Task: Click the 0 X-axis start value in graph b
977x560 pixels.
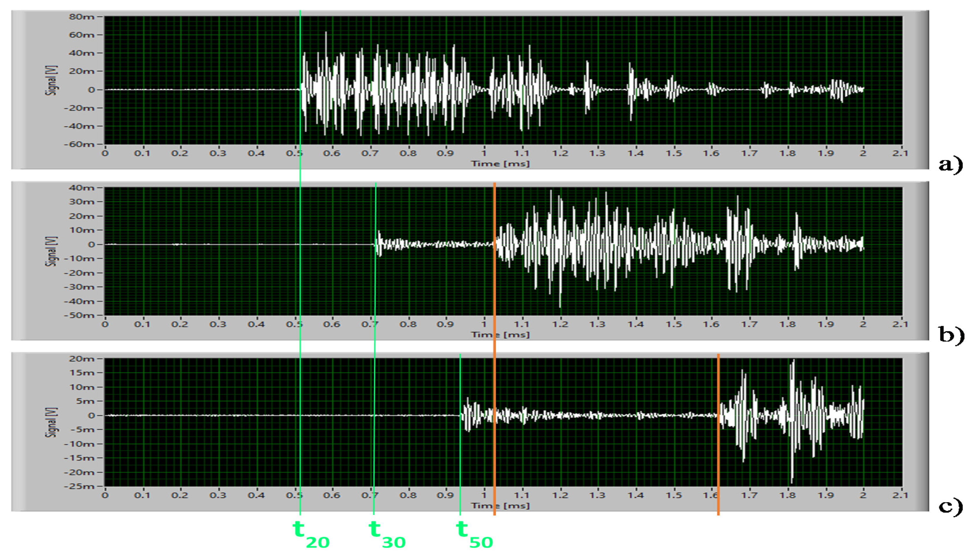Action: click(105, 324)
